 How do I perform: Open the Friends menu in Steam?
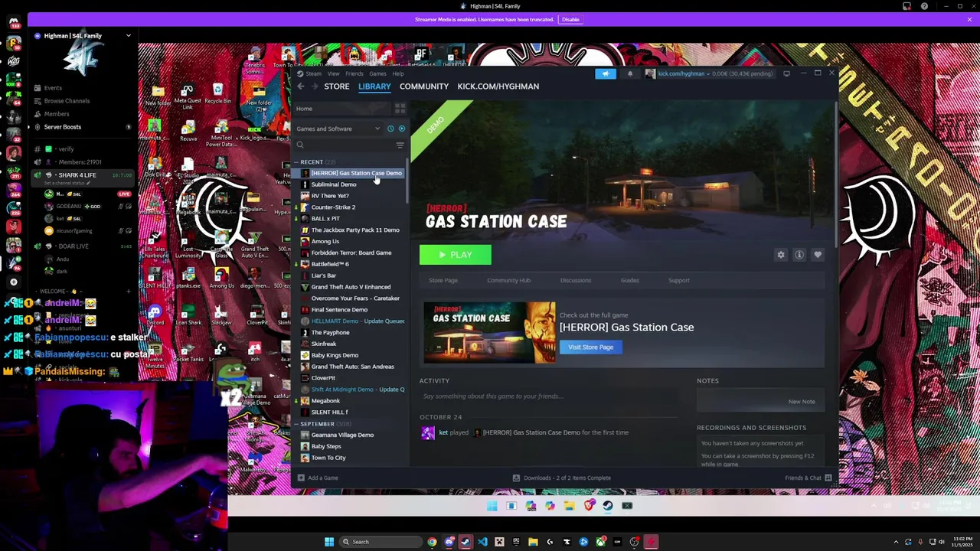pyautogui.click(x=354, y=73)
